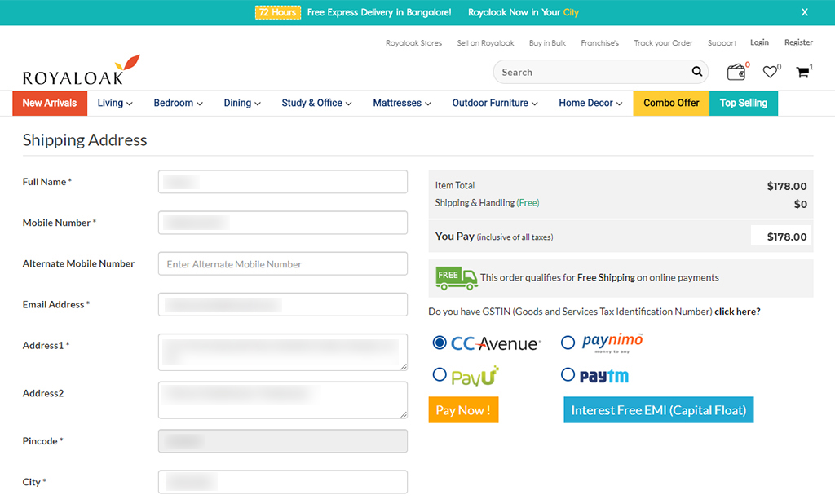
Task: Close the top promo banner
Action: 805,12
